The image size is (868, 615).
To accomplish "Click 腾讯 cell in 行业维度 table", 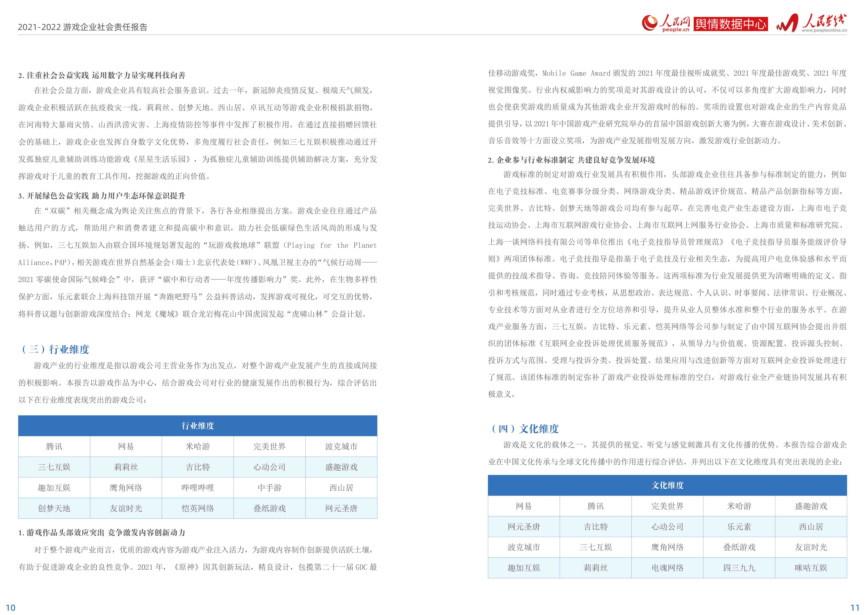I will coord(54,447).
